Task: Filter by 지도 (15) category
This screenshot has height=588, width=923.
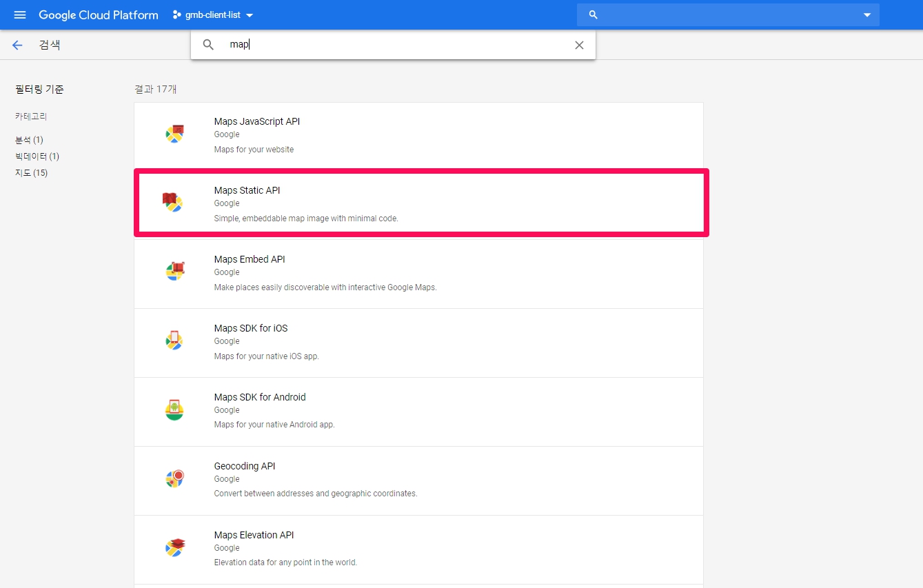Action: tap(32, 173)
